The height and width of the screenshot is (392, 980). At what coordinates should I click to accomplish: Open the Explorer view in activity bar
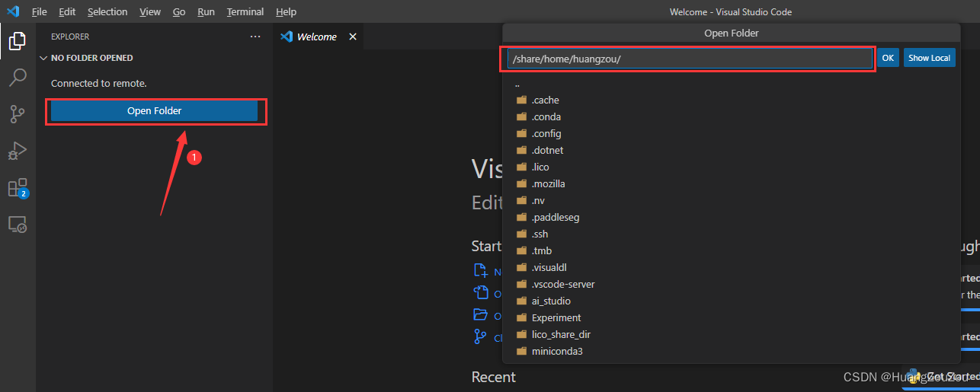pyautogui.click(x=18, y=41)
